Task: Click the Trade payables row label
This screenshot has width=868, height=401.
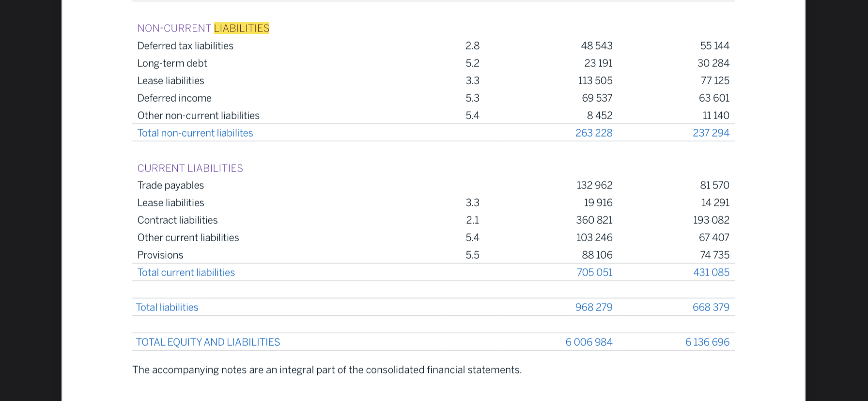Action: coord(170,185)
